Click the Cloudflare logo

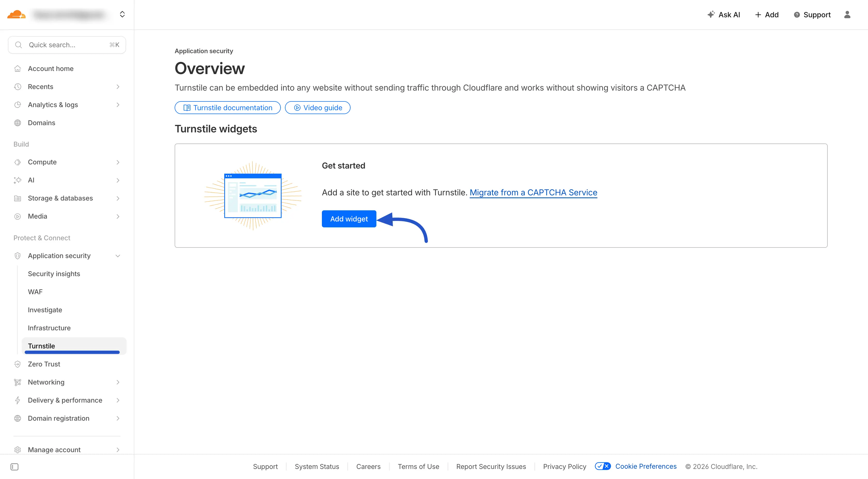pos(17,14)
